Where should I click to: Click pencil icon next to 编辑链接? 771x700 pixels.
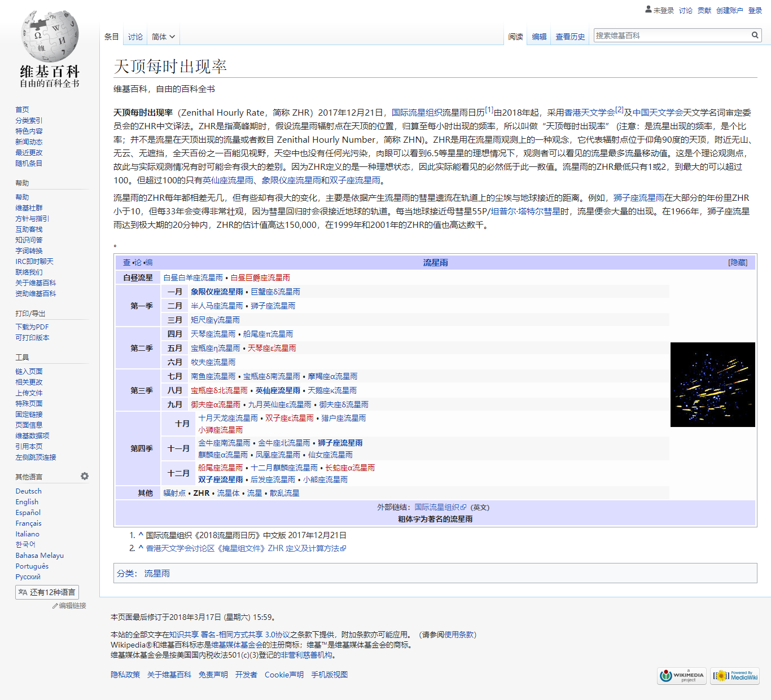55,606
